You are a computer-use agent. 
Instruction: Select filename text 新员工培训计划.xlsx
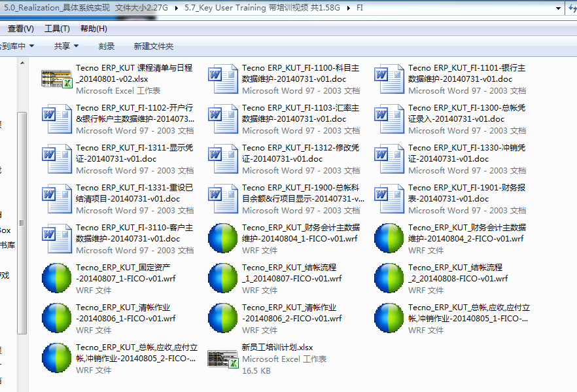pyautogui.click(x=277, y=347)
